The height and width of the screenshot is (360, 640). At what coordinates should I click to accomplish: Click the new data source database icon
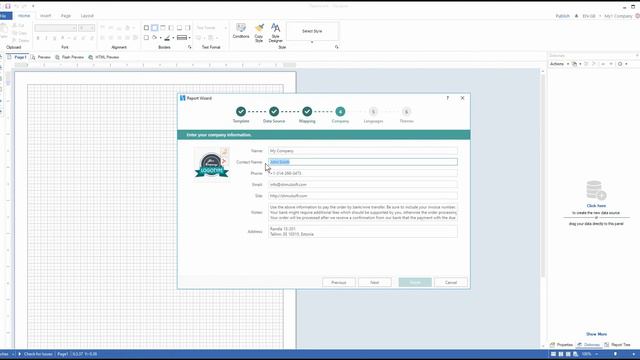click(596, 190)
